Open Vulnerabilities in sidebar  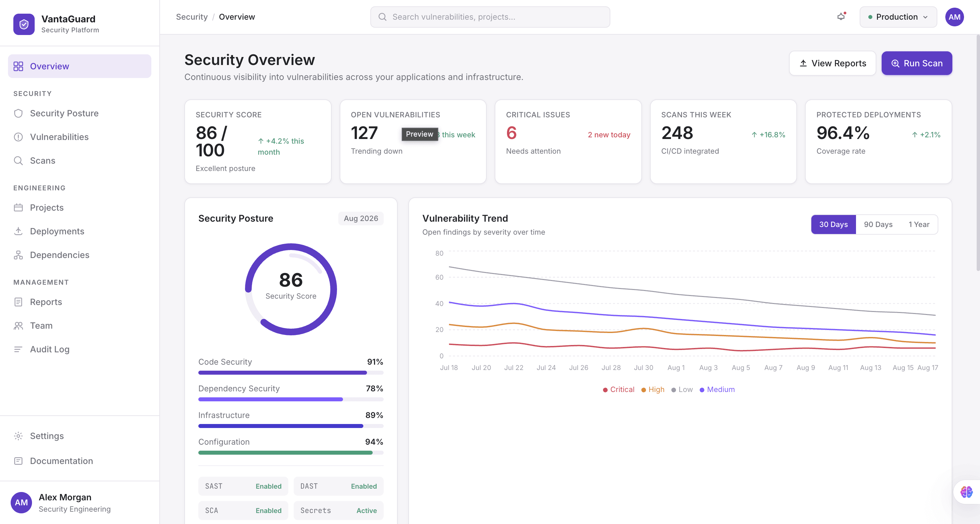click(80, 137)
